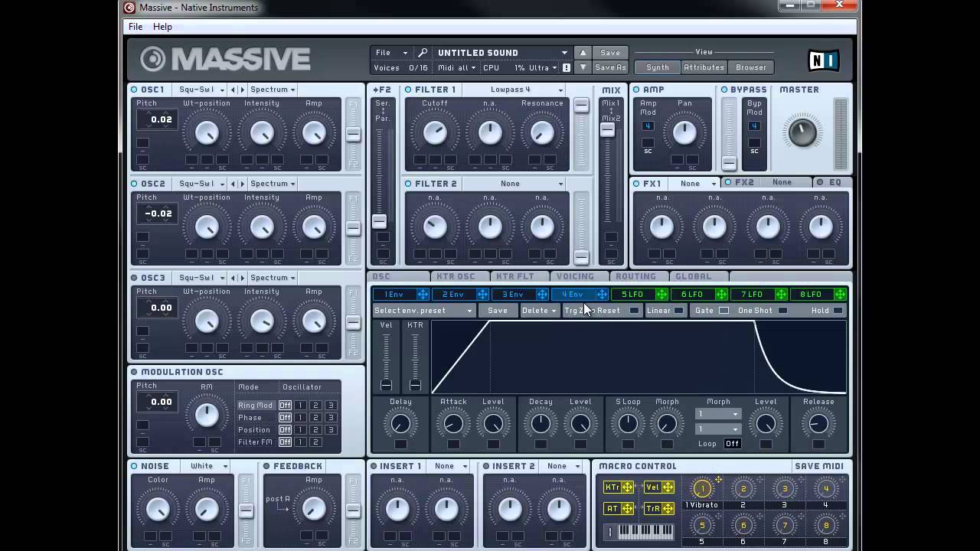
Task: Select the previous preset up arrow
Action: pos(583,53)
